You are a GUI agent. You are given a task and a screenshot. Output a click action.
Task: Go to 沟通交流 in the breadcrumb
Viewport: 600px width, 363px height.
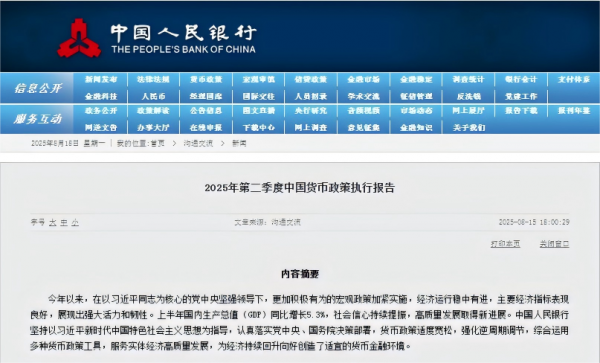(198, 143)
